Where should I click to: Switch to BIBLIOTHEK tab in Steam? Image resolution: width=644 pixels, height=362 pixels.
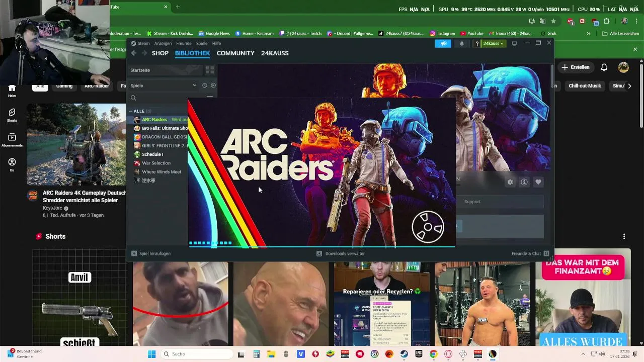(192, 53)
